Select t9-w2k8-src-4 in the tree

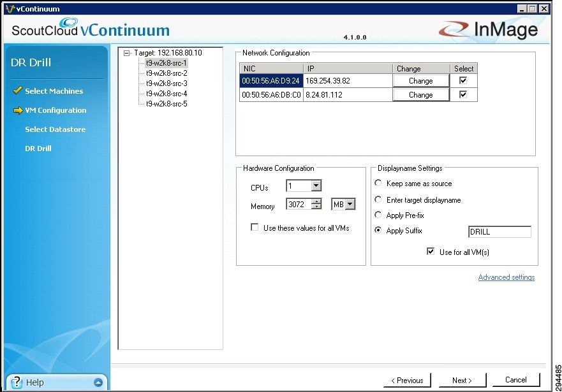pos(166,94)
